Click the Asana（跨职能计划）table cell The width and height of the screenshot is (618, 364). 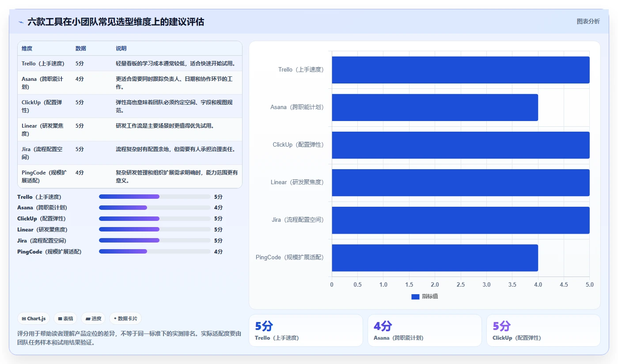pos(44,83)
